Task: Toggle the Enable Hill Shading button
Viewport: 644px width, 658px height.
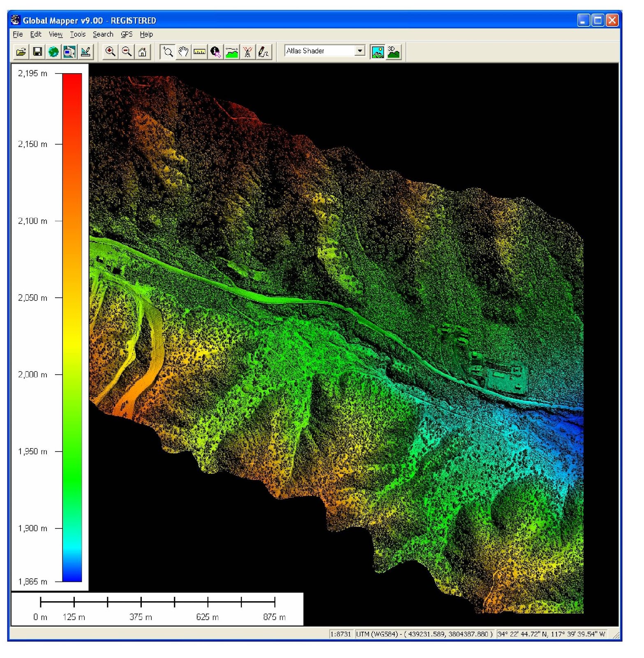Action: tap(378, 52)
